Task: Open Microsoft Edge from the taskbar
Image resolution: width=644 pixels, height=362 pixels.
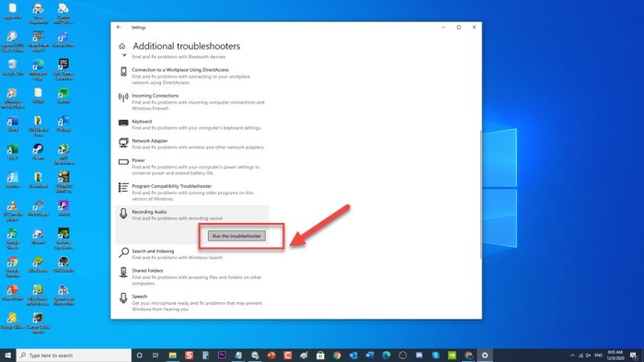Action: pos(386,355)
